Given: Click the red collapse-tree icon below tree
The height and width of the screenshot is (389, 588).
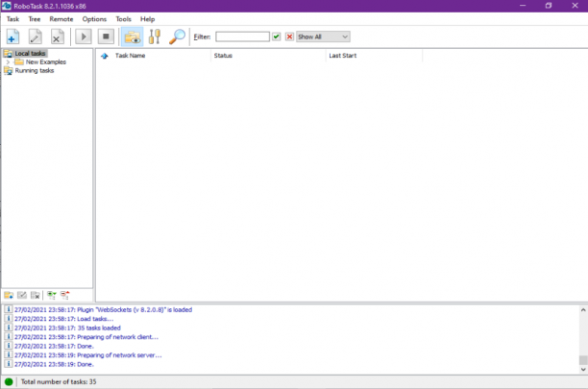Looking at the screenshot, I should (65, 295).
